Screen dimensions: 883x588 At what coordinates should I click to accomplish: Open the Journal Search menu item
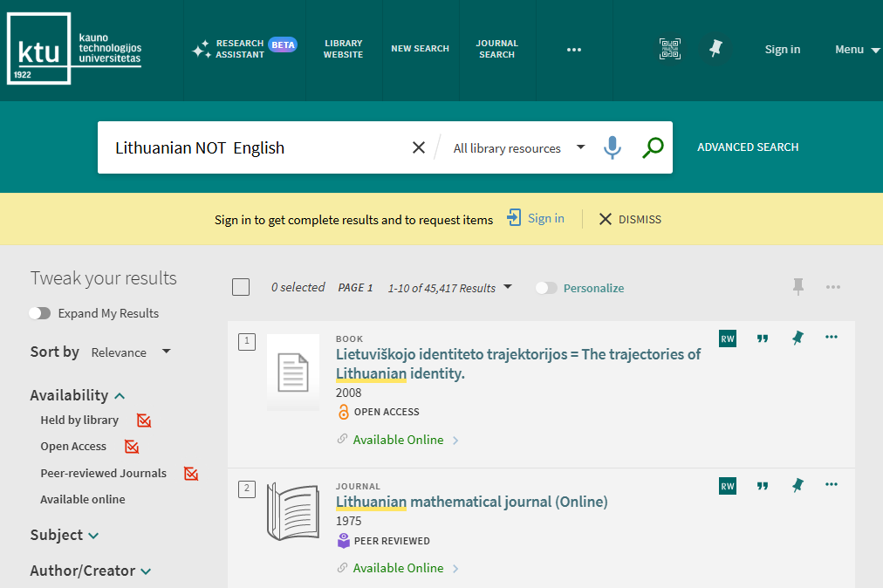(496, 49)
